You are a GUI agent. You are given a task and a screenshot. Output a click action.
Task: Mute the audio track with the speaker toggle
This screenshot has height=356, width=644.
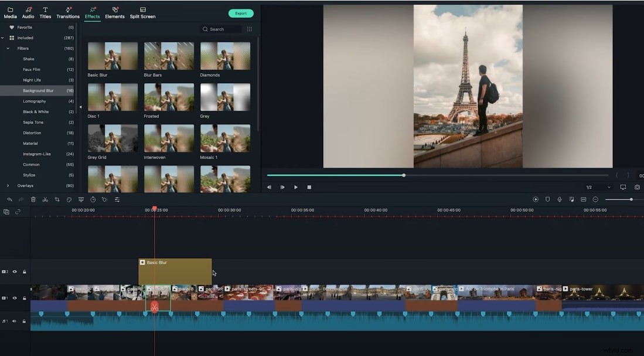tap(15, 321)
